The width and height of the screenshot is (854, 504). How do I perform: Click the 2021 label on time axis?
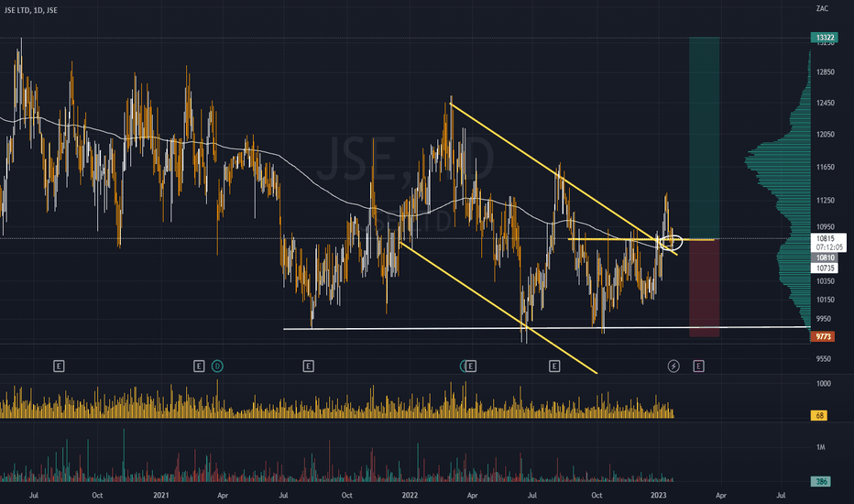(x=160, y=495)
